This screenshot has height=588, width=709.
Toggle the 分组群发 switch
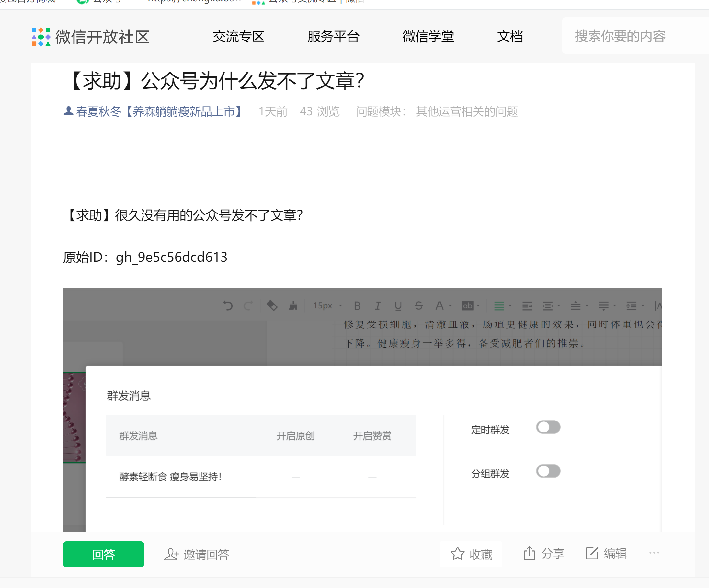point(548,471)
